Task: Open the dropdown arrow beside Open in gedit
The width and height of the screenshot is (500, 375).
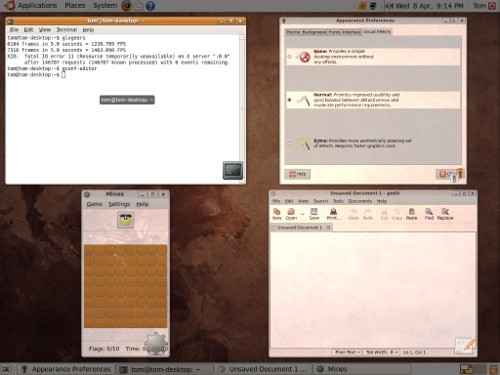Action: tap(303, 214)
